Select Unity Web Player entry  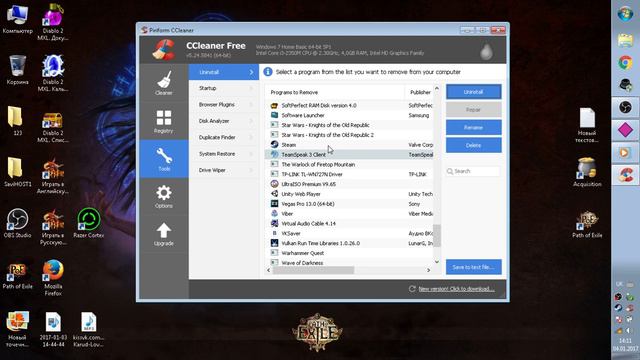click(x=349, y=194)
